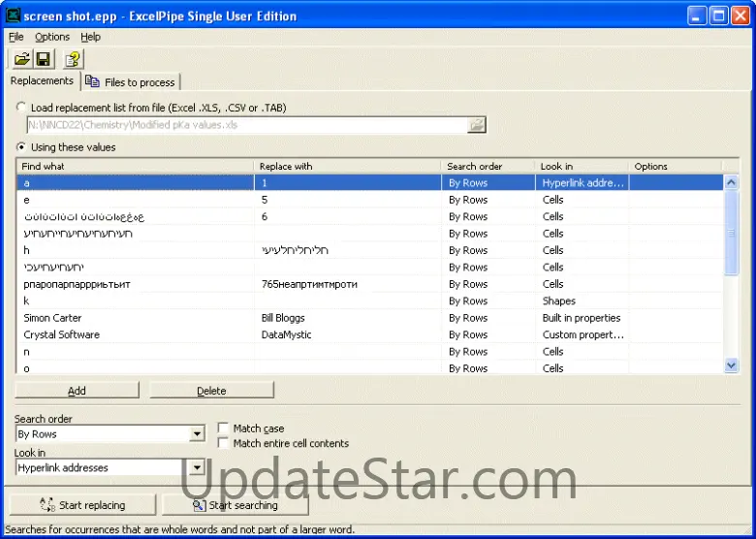Open the Help menu
Viewport: 756px width, 539px height.
(x=90, y=37)
